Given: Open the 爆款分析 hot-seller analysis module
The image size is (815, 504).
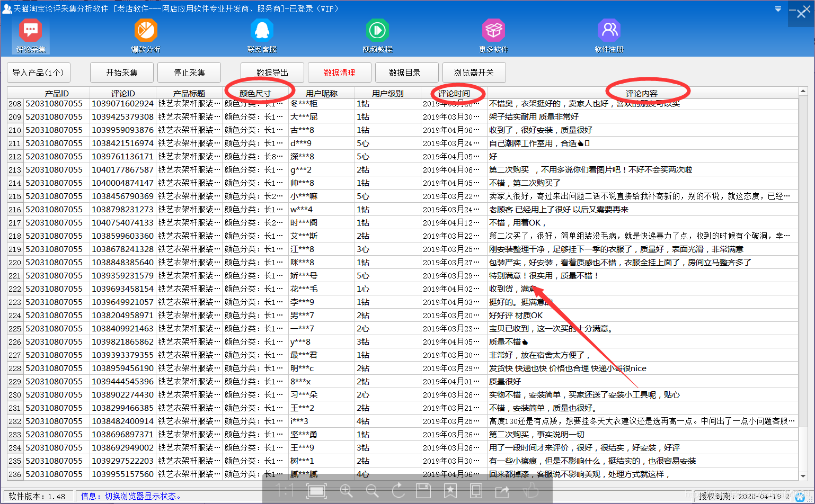Looking at the screenshot, I should [146, 35].
